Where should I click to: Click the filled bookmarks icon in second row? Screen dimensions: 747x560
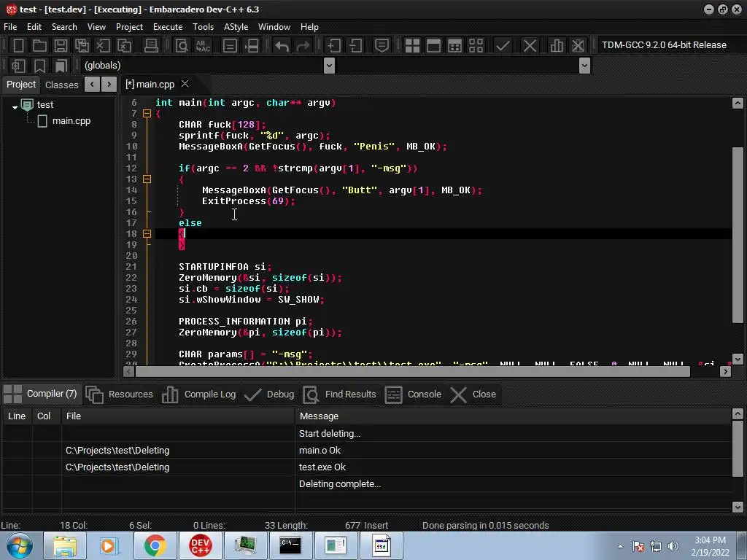[61, 66]
